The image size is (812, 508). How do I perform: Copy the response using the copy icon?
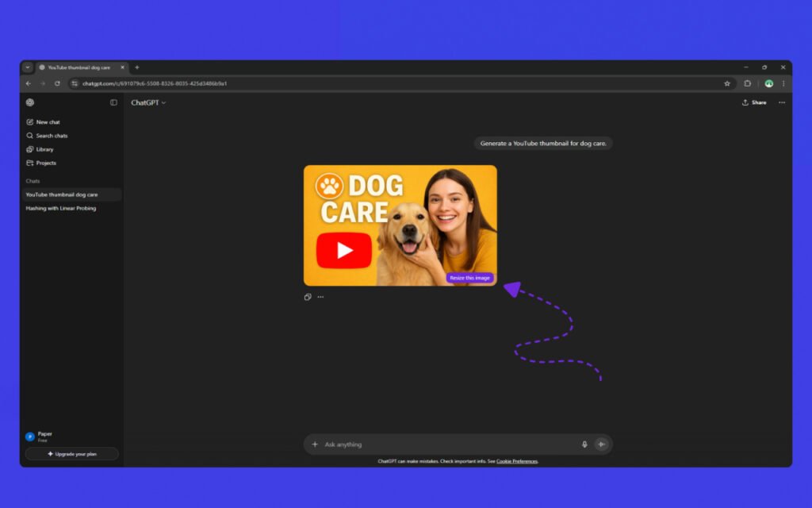pyautogui.click(x=308, y=297)
